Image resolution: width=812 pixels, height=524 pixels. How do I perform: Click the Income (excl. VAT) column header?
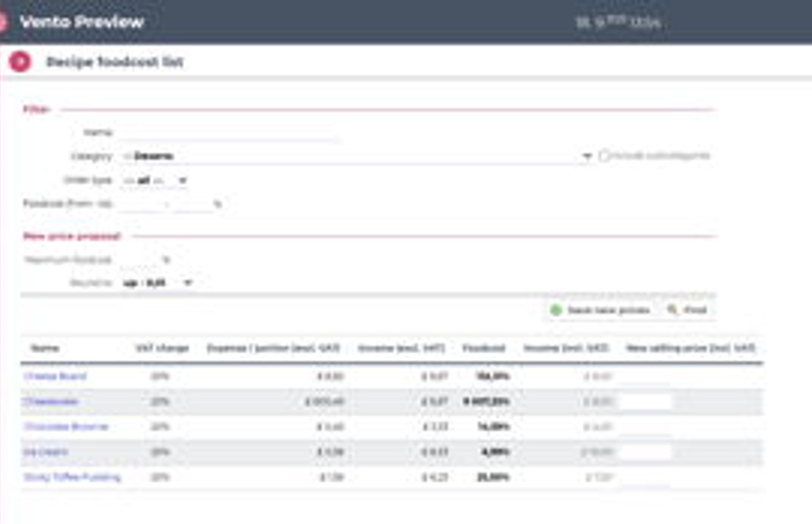click(x=401, y=348)
